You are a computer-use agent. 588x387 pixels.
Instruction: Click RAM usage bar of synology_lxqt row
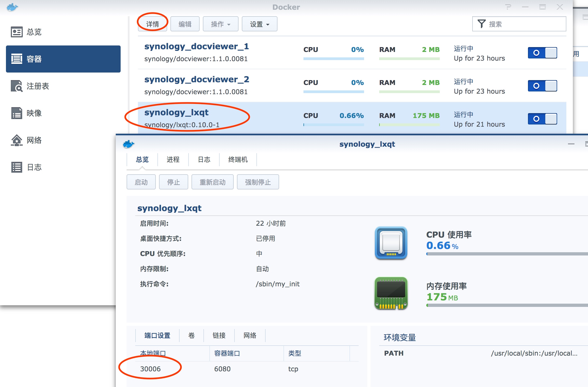[409, 124]
